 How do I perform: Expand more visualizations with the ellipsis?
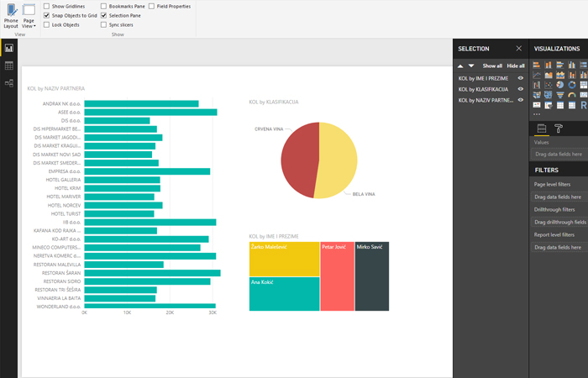coord(537,114)
